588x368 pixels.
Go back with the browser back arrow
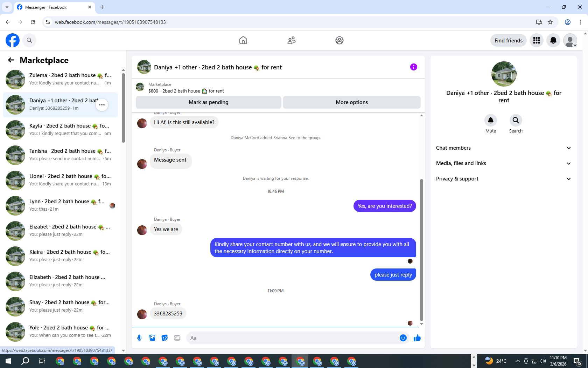click(8, 22)
